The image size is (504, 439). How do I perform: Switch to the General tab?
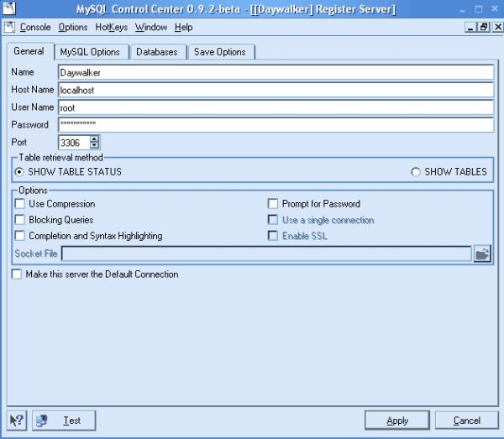pos(29,51)
